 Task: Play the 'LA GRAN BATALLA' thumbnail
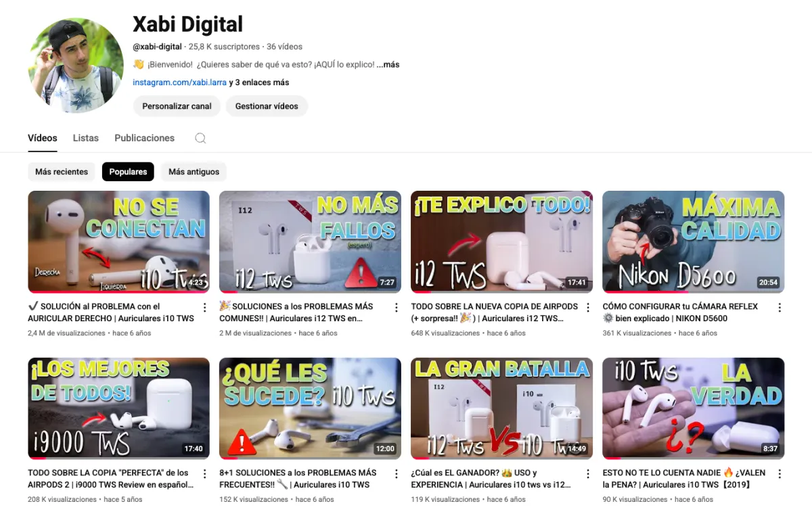click(501, 408)
